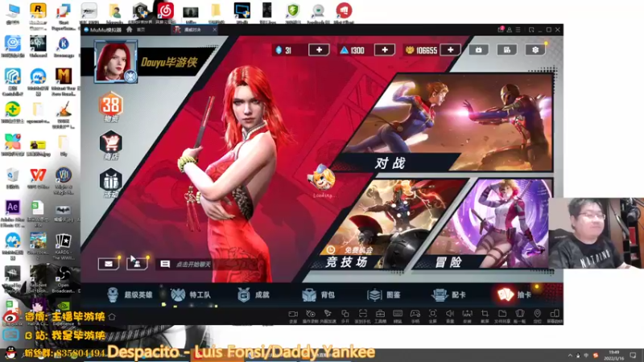Open MuMu 音量 volume icon
This screenshot has width=644, height=362.
(x=450, y=315)
